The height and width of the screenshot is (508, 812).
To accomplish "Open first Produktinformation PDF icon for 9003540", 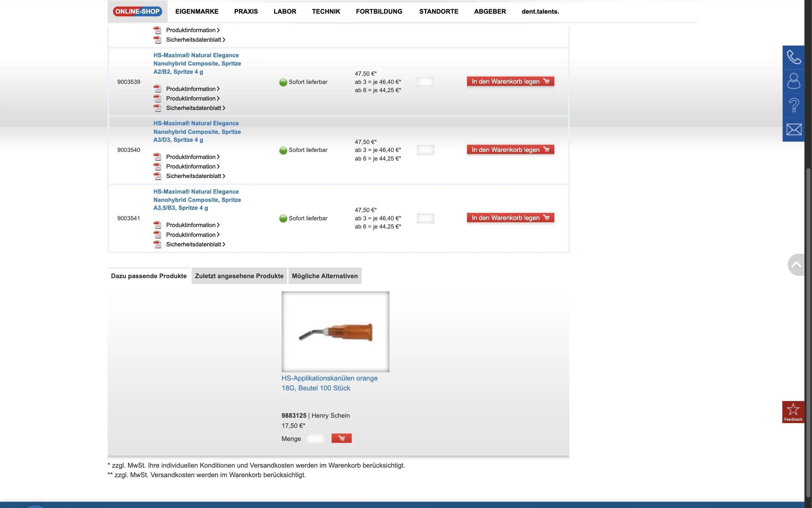I will tap(157, 157).
